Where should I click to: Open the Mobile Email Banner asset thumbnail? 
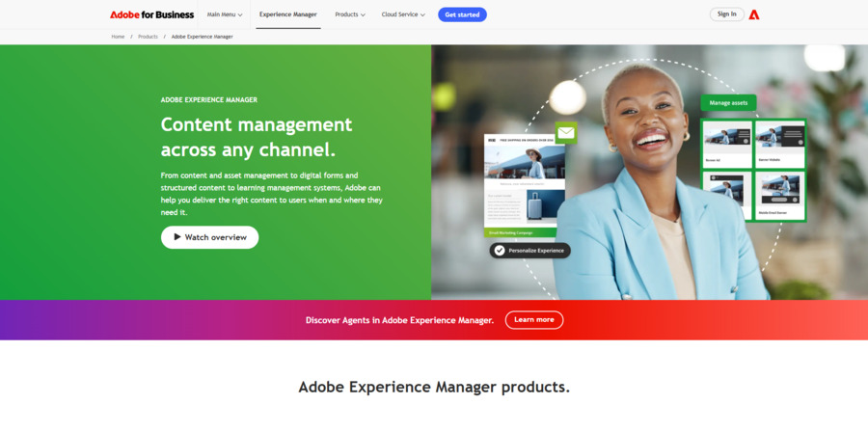tap(780, 196)
